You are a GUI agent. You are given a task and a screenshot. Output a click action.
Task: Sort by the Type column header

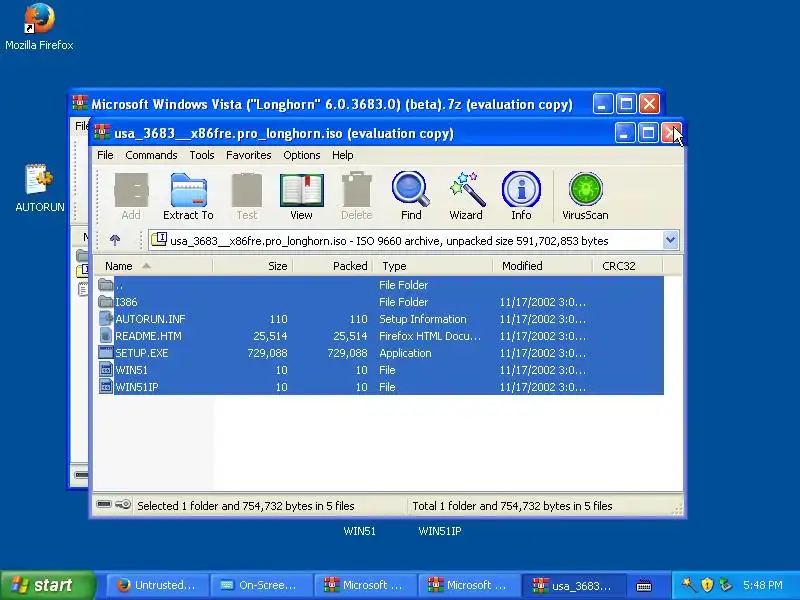pyautogui.click(x=433, y=266)
